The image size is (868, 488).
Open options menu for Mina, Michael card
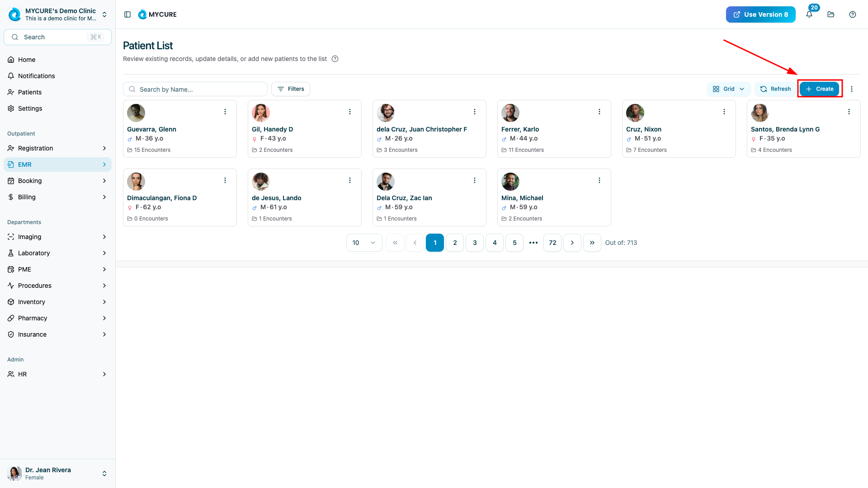click(599, 180)
